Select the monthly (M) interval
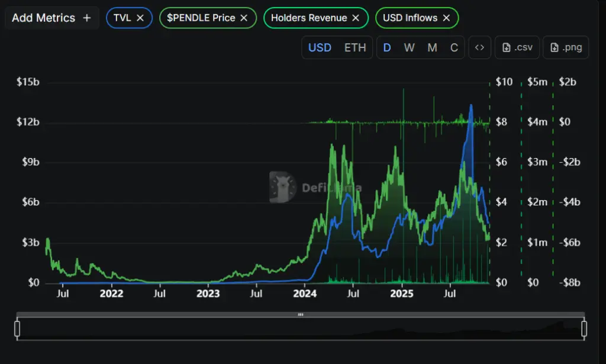The height and width of the screenshot is (364, 606). tap(432, 47)
